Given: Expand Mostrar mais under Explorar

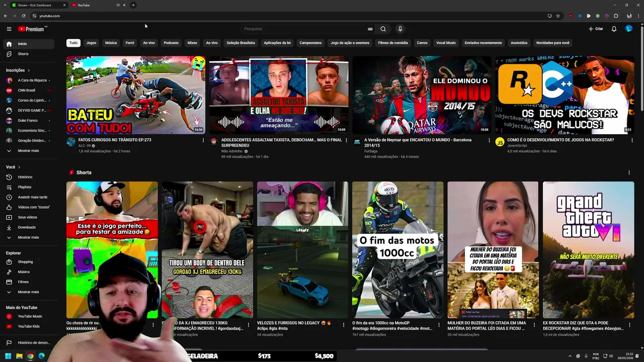Looking at the screenshot, I should click(x=29, y=292).
